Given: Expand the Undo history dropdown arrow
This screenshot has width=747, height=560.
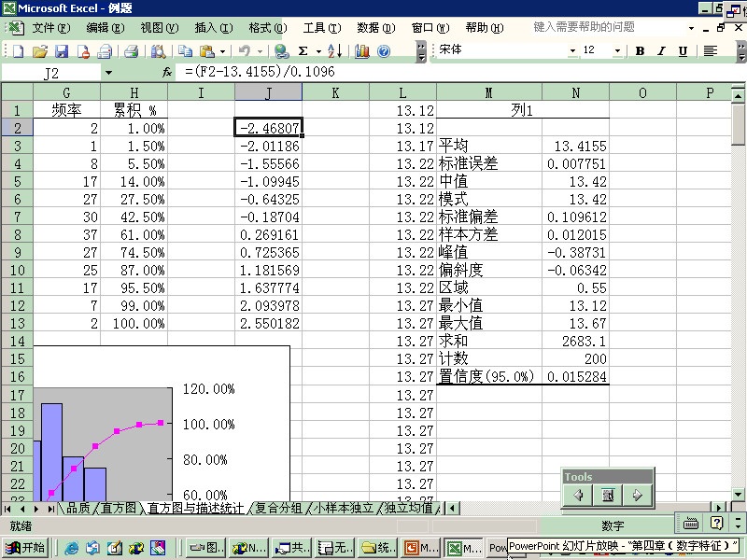Looking at the screenshot, I should 261,51.
